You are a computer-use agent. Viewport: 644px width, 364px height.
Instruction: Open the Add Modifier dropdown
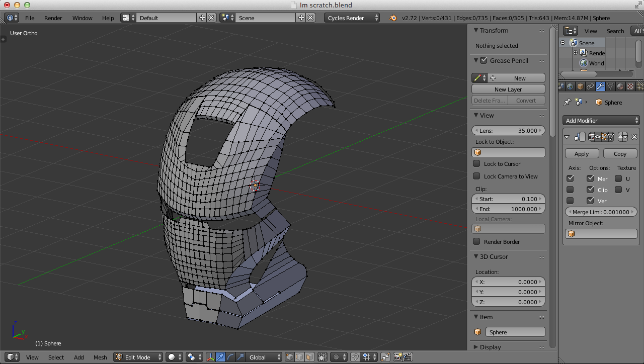[601, 120]
